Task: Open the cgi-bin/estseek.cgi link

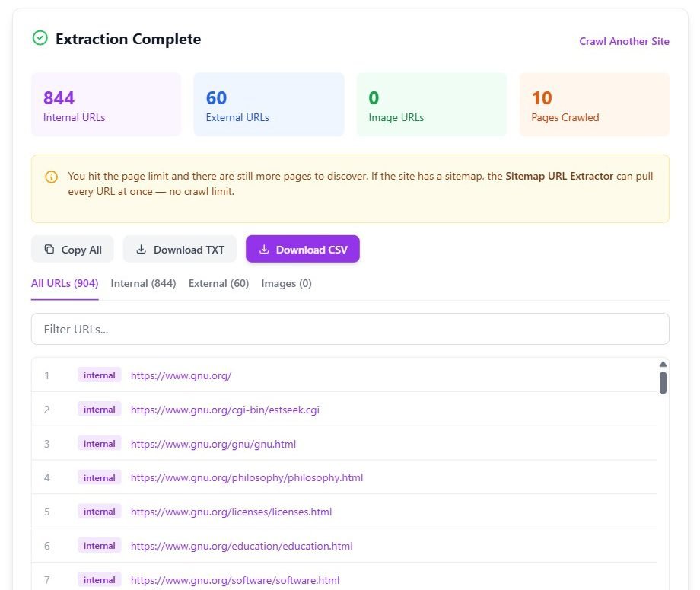Action: click(x=225, y=410)
